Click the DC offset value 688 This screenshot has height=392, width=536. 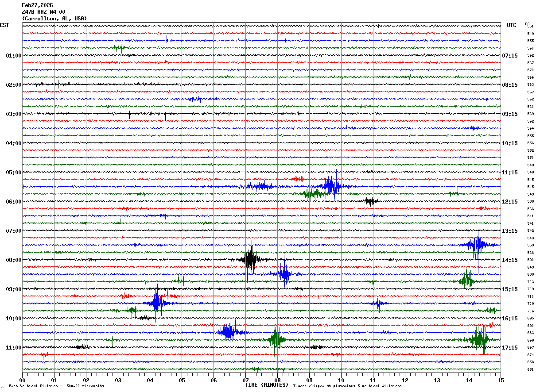[530, 275]
